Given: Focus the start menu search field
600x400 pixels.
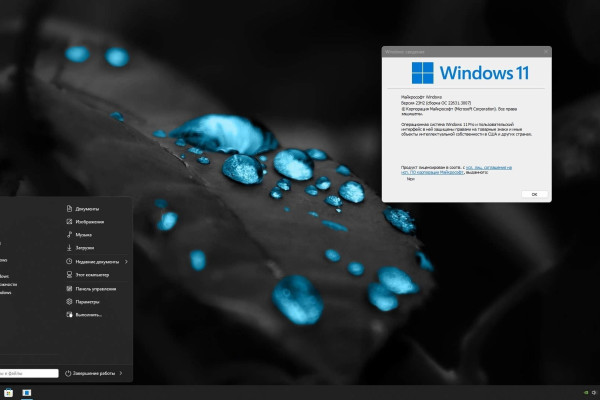Looking at the screenshot, I should pyautogui.click(x=29, y=373).
